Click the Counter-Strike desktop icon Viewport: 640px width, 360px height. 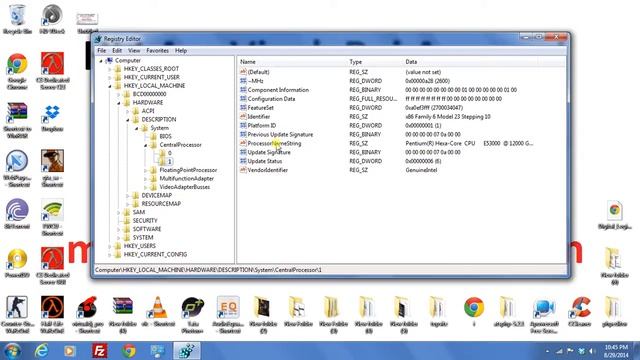point(17,315)
